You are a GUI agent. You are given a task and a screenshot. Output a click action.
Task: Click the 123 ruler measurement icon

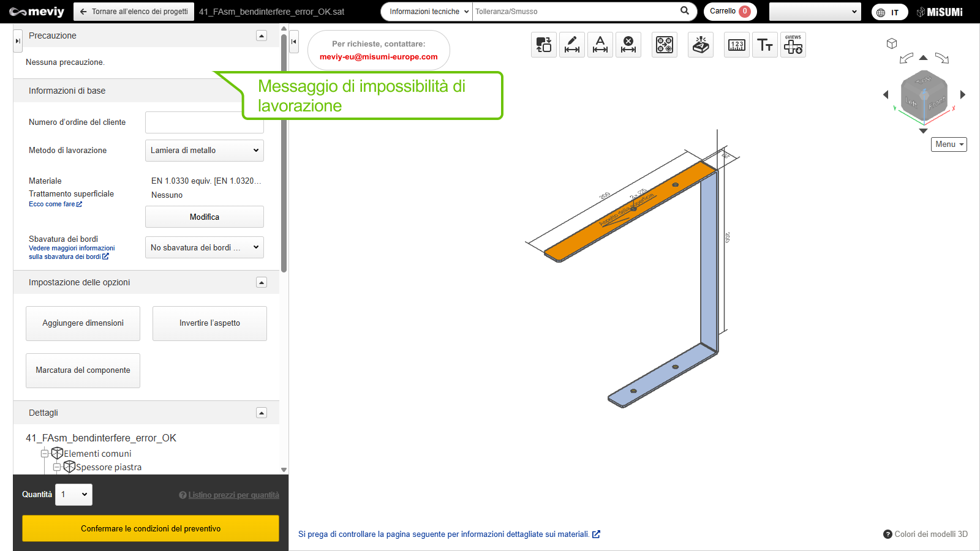point(737,45)
